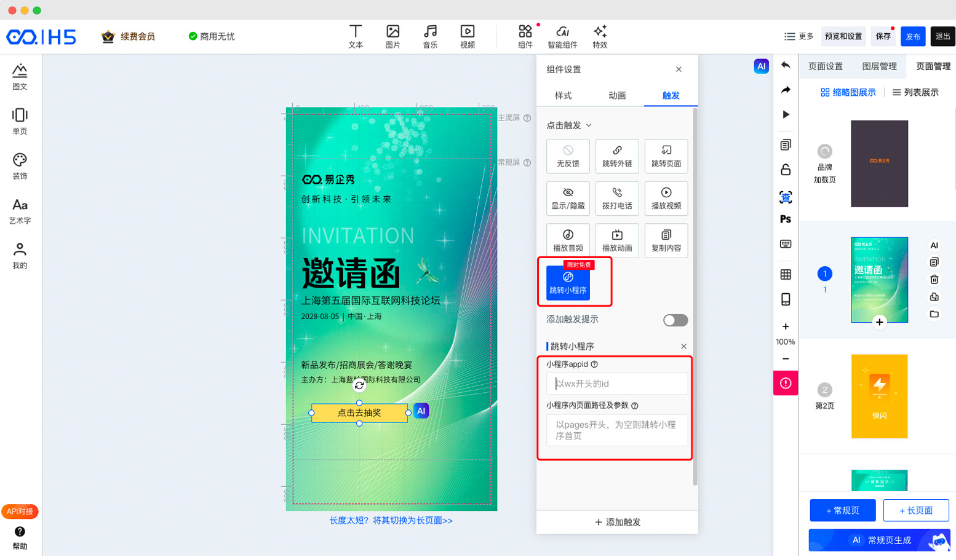Click the play preview triangle icon

point(786,114)
